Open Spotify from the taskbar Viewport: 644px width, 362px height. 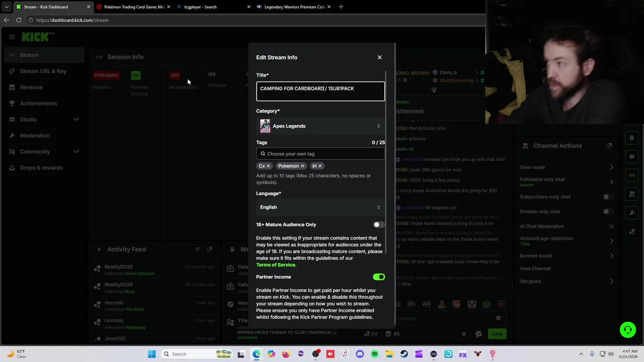(x=374, y=354)
